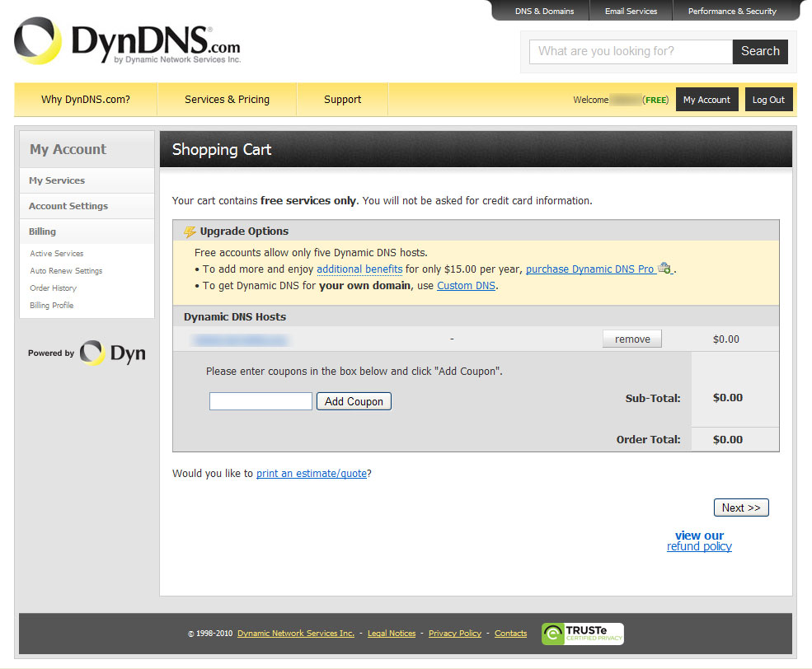Open the Services & Pricing menu
This screenshot has width=812, height=669.
(227, 100)
